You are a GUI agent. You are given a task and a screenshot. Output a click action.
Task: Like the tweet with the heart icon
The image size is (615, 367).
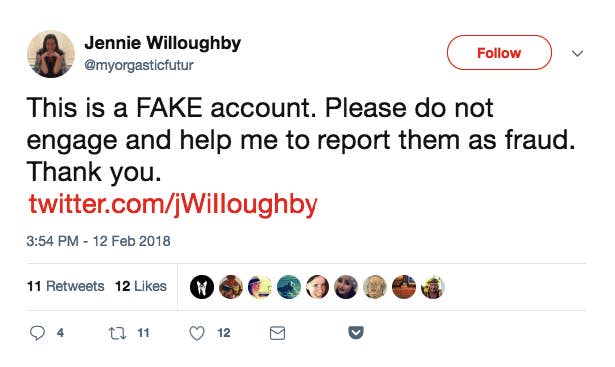(x=197, y=333)
